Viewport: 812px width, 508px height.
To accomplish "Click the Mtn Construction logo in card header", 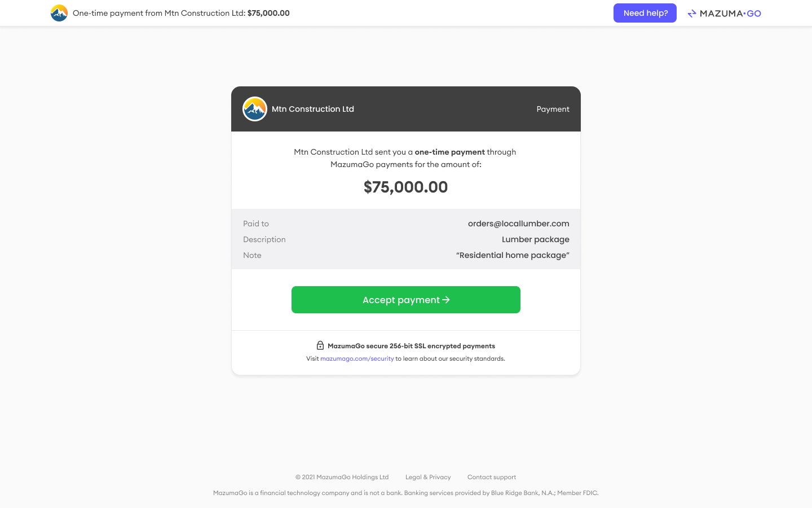I will pyautogui.click(x=255, y=109).
